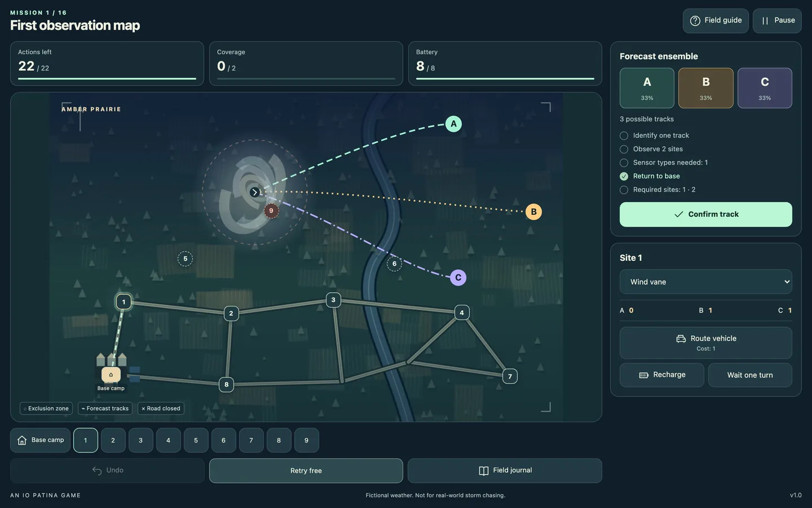
Task: Click the track B endpoint marker on map
Action: 533,212
